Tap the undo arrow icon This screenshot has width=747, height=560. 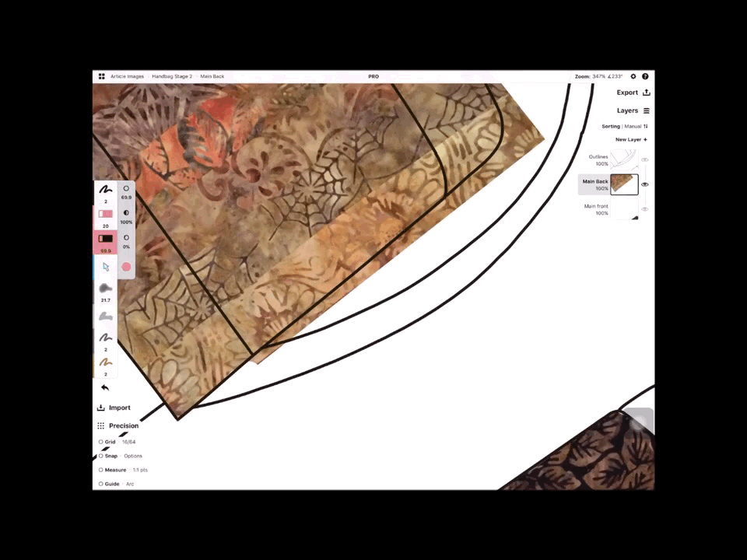pos(105,387)
